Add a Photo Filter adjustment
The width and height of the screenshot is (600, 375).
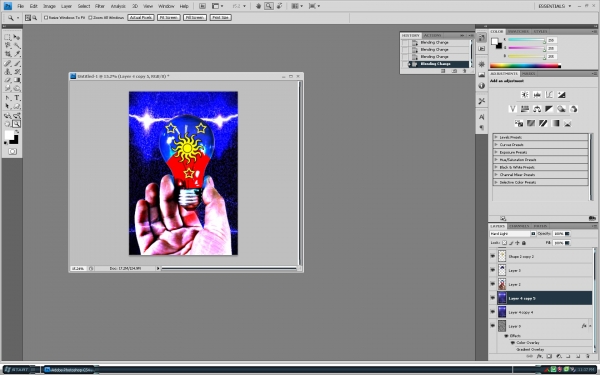pos(561,109)
